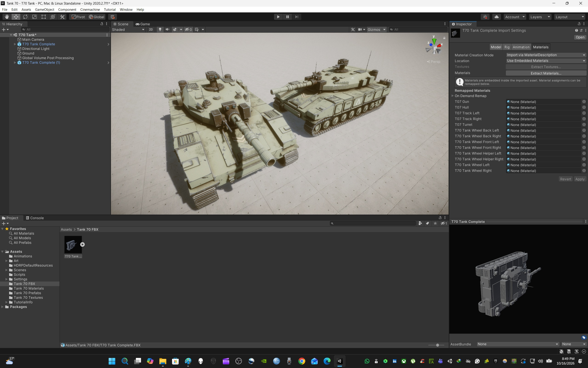Open Account dropdown
The width and height of the screenshot is (588, 368).
pos(515,17)
